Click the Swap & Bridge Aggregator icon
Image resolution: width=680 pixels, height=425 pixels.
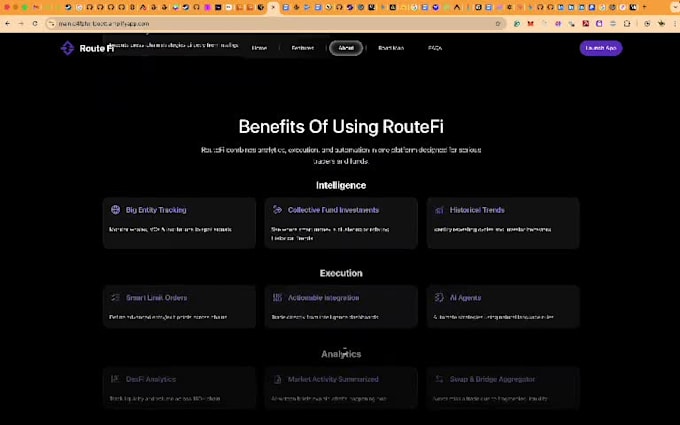[x=439, y=379]
